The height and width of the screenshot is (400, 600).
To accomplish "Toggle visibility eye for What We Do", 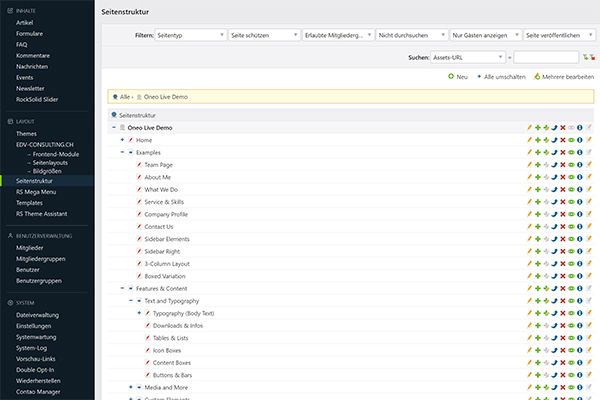I will click(572, 190).
